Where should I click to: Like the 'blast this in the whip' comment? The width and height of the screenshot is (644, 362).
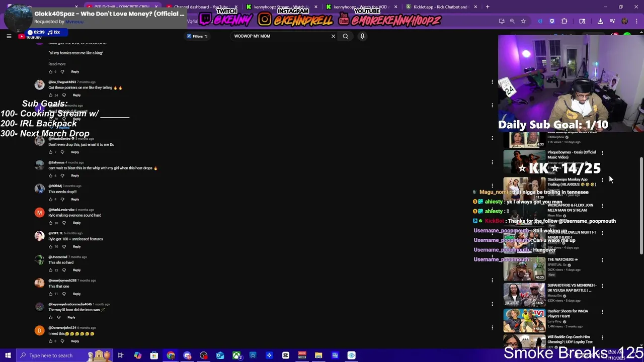[50, 175]
